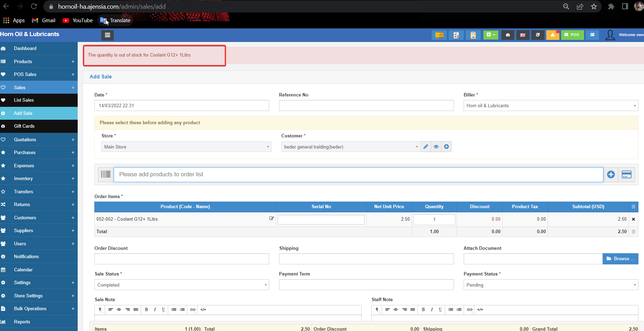
Task: Edit the selected customer pencil icon
Action: 426,147
